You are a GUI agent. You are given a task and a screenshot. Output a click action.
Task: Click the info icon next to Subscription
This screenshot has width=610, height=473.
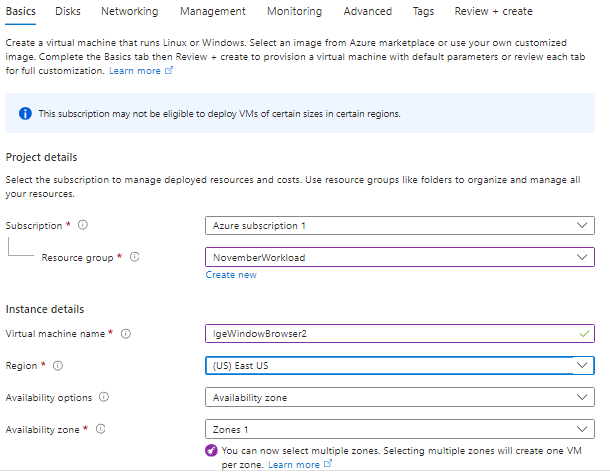click(x=83, y=226)
